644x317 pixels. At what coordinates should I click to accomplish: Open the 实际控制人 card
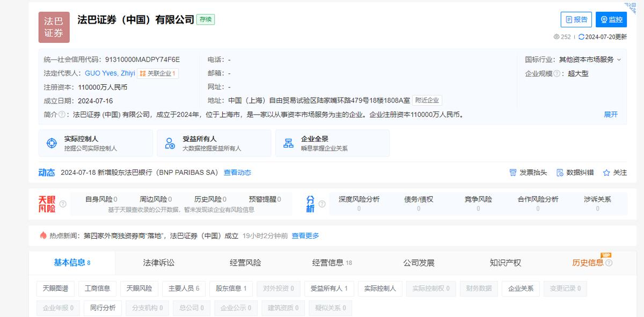click(x=96, y=143)
